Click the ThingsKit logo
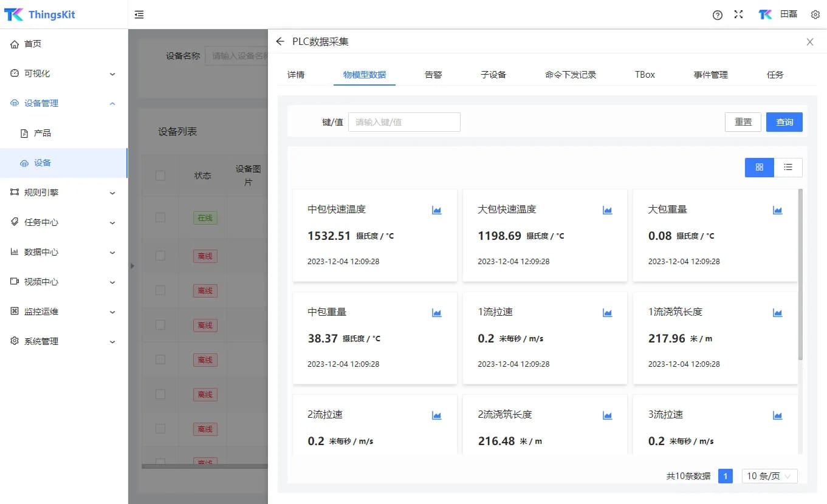Viewport: 827px width, 504px height. tap(38, 14)
